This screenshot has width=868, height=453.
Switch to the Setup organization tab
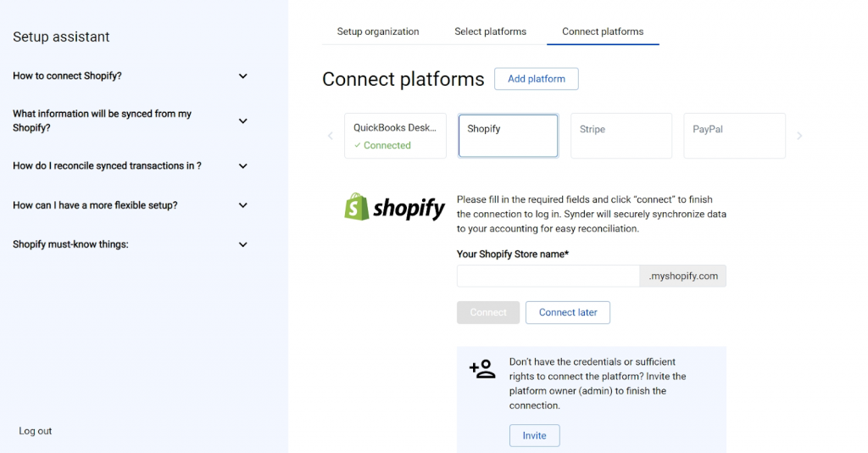[x=378, y=31]
